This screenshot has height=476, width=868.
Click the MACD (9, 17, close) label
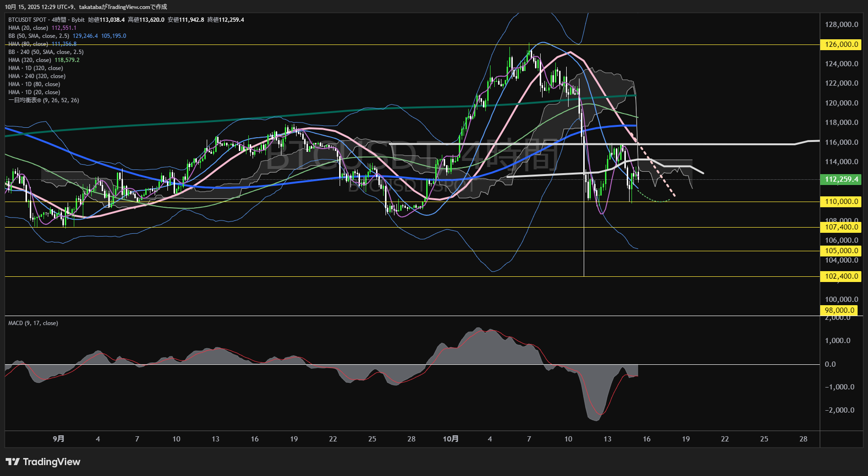pyautogui.click(x=33, y=323)
